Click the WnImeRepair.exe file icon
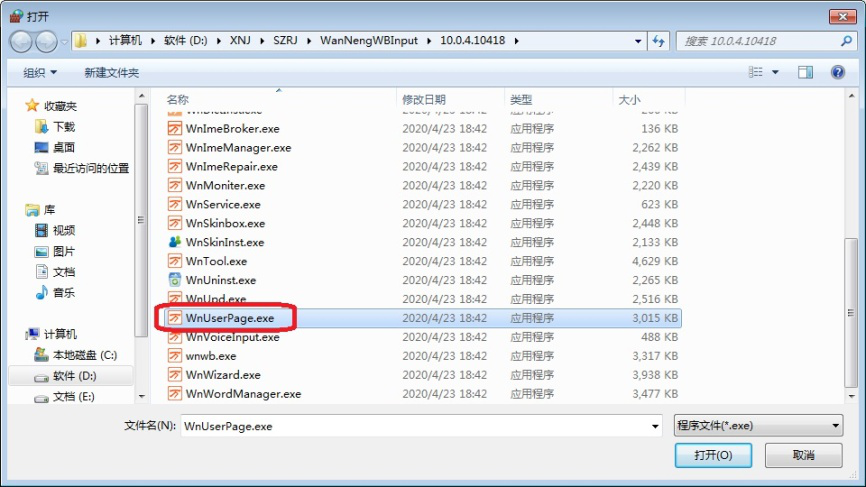Screen dimensions: 866x487 175,166
